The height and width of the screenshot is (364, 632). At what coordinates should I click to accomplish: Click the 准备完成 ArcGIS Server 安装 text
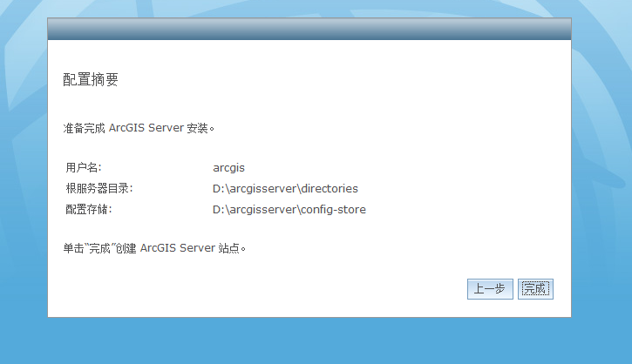coord(139,128)
